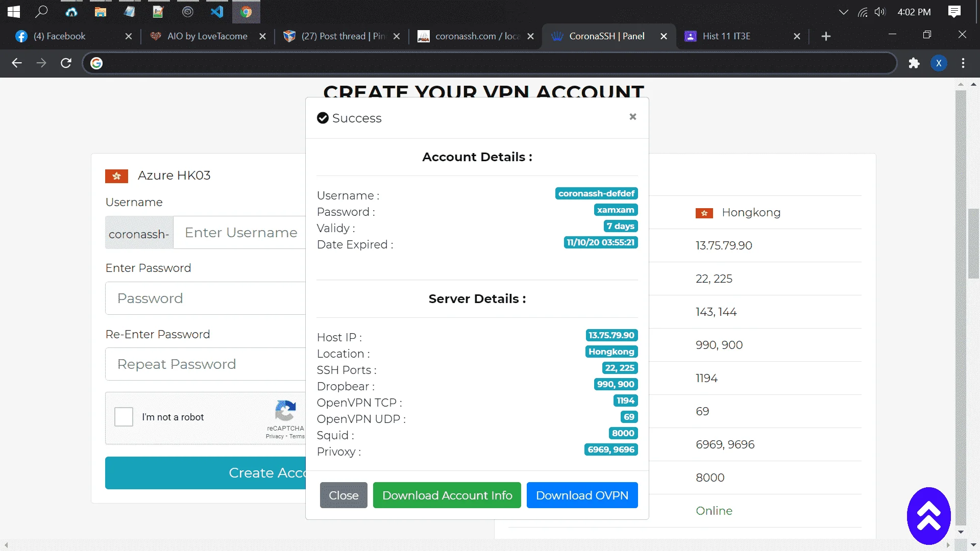This screenshot has width=980, height=551.
Task: Switch to the coronassh.com localhost tab
Action: pos(476,36)
